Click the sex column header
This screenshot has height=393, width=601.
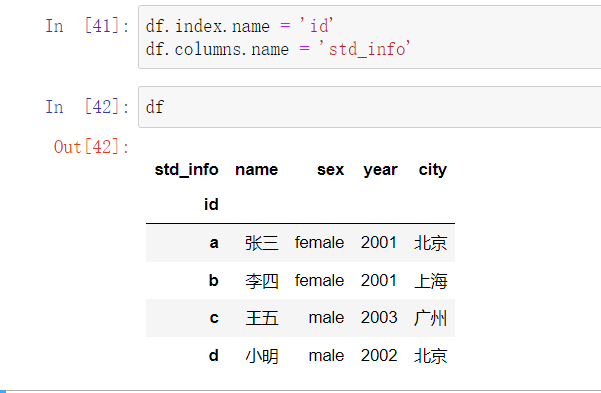pos(330,169)
